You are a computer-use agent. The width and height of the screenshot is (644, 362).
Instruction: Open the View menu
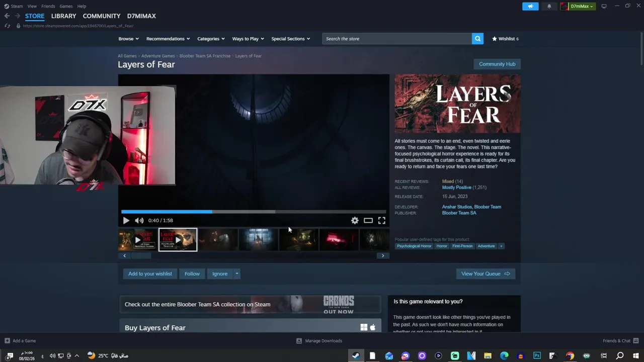[32, 6]
